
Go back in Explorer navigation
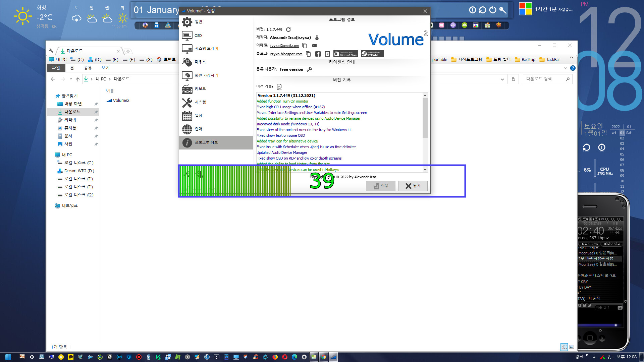coord(53,79)
